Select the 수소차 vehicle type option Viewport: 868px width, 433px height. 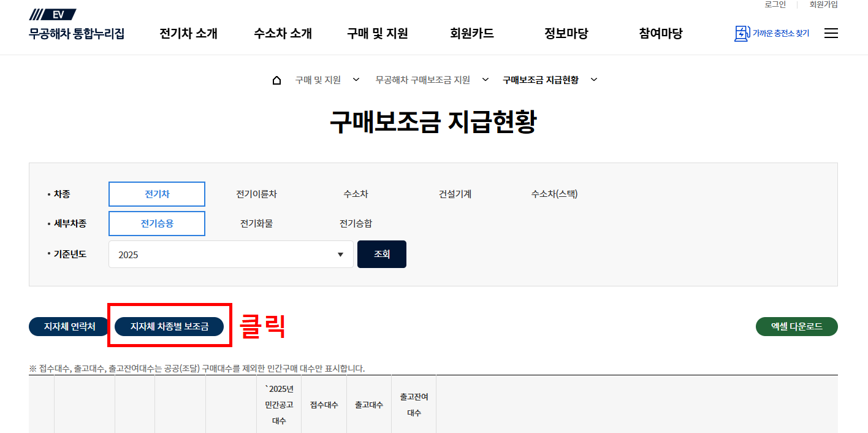pyautogui.click(x=354, y=194)
